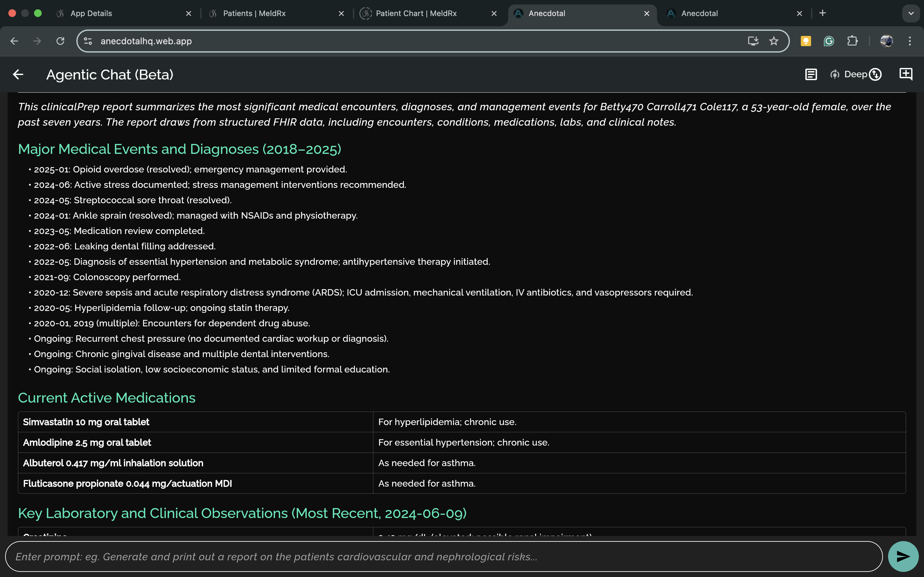Screen dimensions: 924x577
Task: Open a new browser tab
Action: point(822,13)
